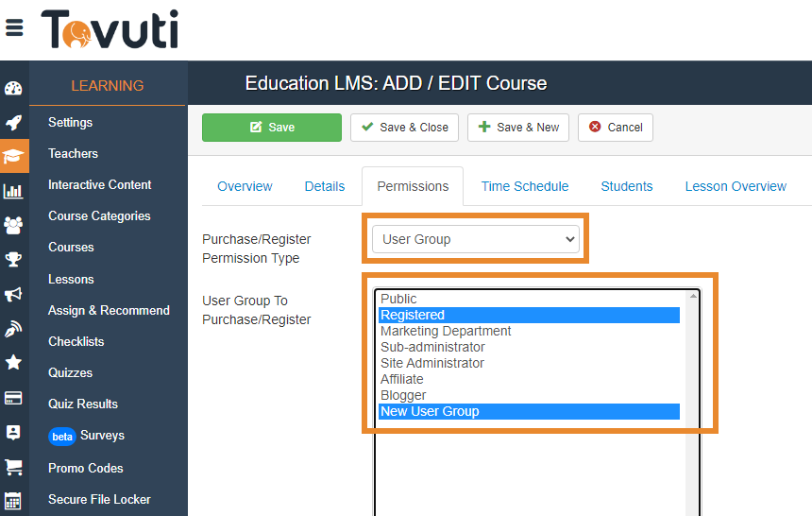Open the Lesson Overview tab

click(736, 186)
